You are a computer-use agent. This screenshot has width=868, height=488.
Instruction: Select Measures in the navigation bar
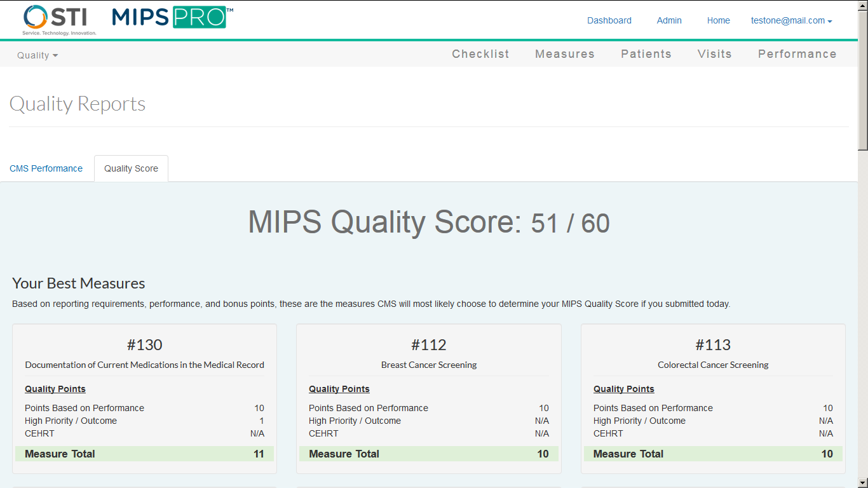click(564, 54)
